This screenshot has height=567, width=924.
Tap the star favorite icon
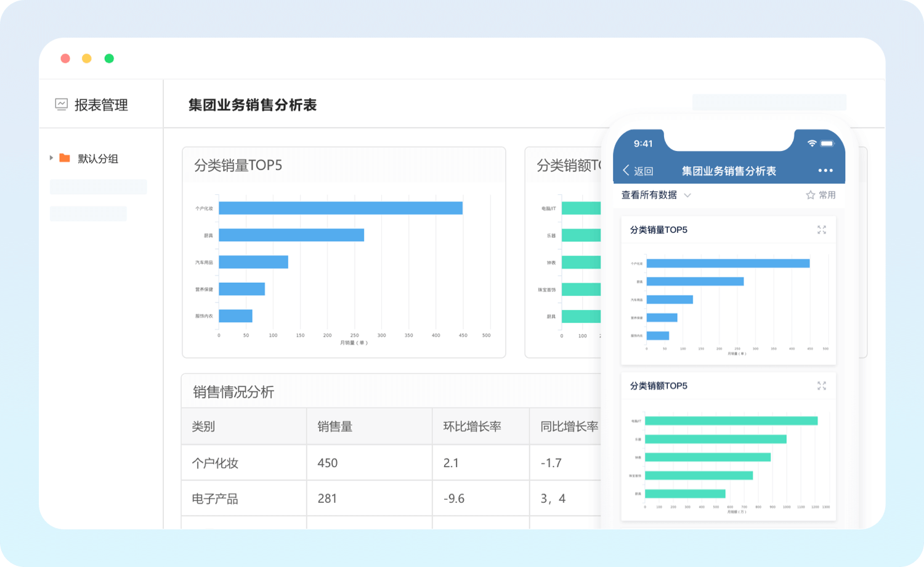pyautogui.click(x=810, y=195)
